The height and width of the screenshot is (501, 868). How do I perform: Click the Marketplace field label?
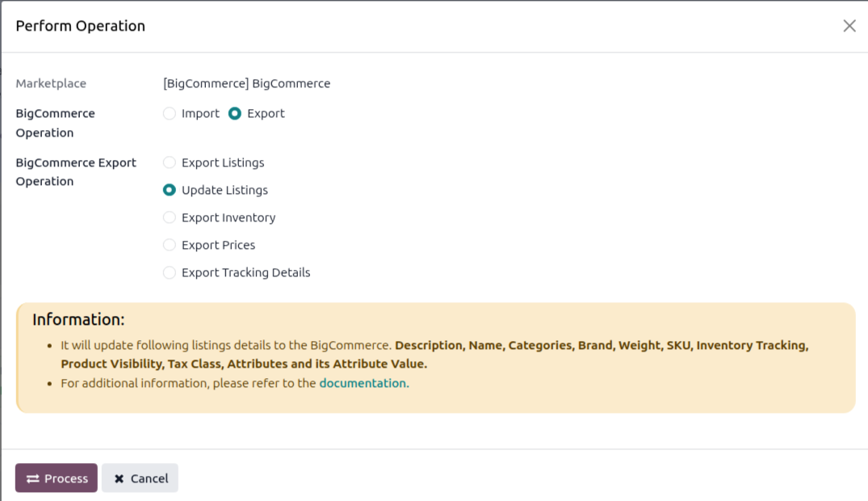[x=51, y=84]
